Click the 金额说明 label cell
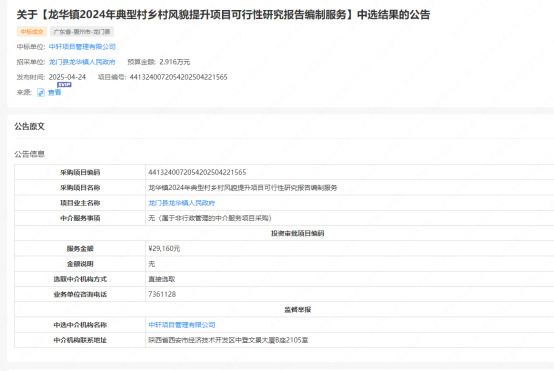Viewport: 554px width, 371px height. click(x=80, y=264)
